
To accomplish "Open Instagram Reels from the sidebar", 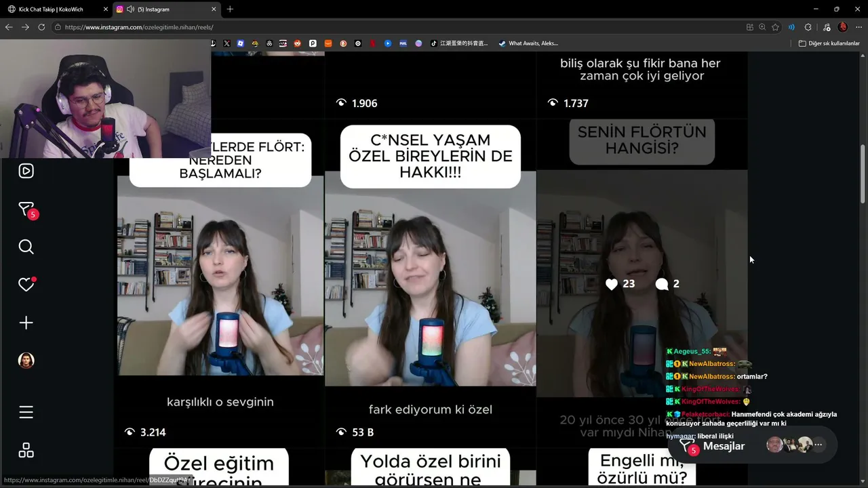I will click(26, 171).
